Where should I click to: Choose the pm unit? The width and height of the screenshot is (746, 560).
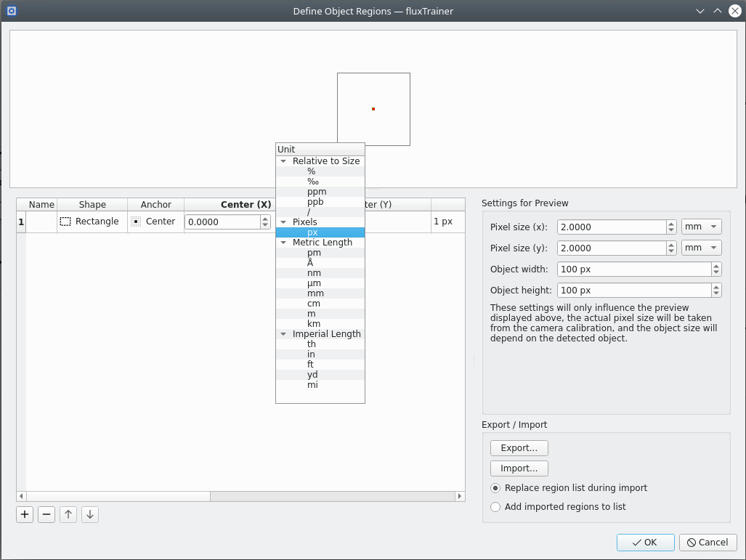(x=320, y=253)
